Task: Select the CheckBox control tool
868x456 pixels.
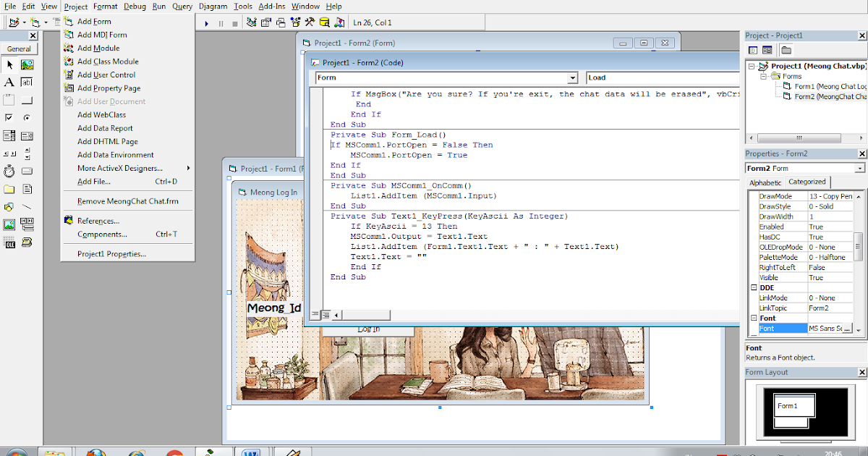Action: point(9,117)
